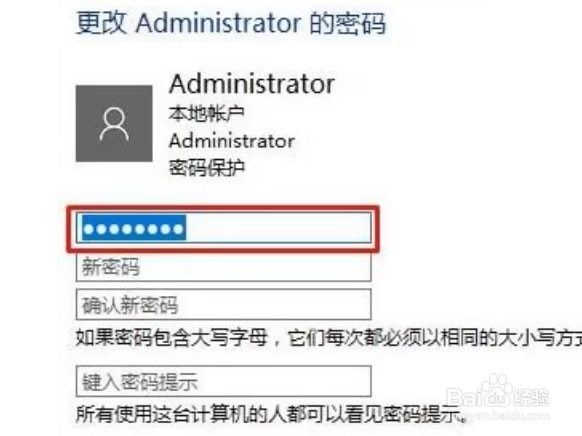Click the heading 更改 Administrator 的密码
This screenshot has width=582, height=436.
pos(231,23)
